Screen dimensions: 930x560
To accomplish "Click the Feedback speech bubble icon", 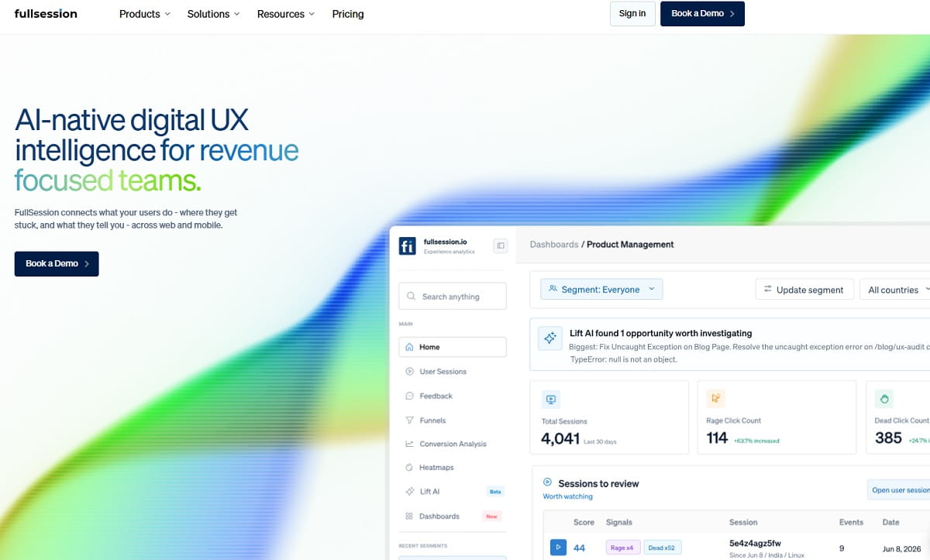I will (409, 396).
